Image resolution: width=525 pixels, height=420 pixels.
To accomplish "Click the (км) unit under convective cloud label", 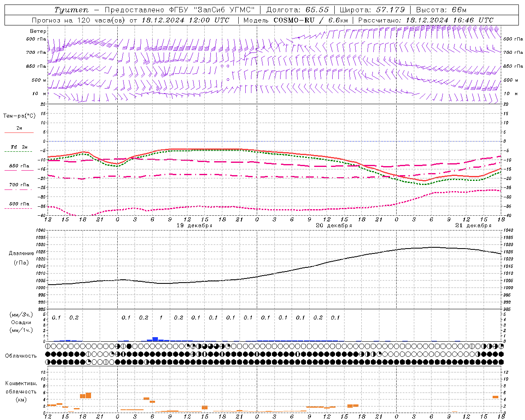I will pos(21,399).
